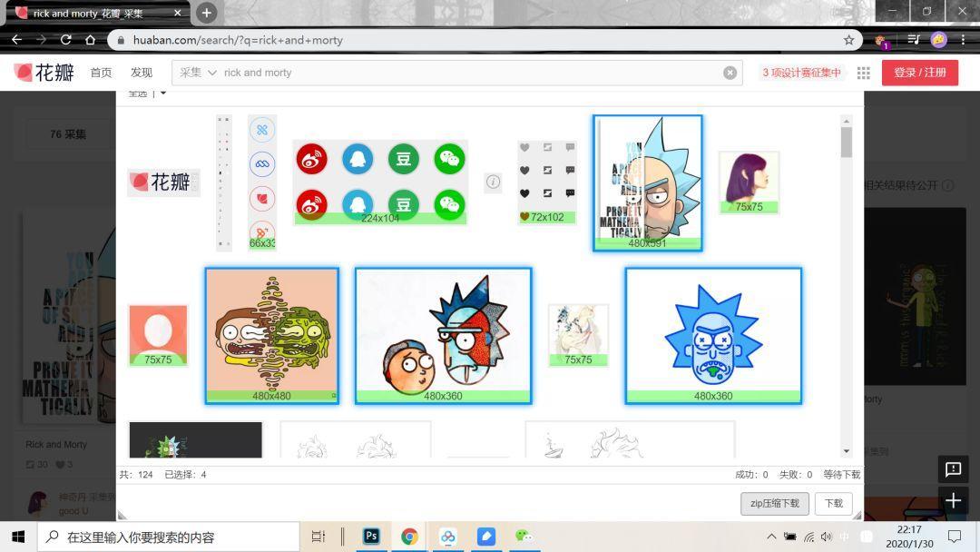This screenshot has height=552, width=980.
Task: Open WeChat from the taskbar
Action: click(x=524, y=537)
